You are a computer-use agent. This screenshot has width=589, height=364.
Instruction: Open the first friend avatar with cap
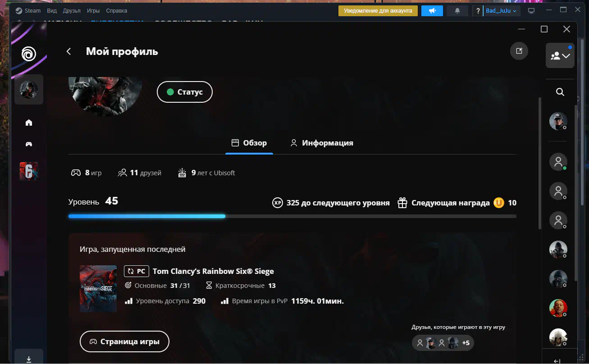[558, 122]
